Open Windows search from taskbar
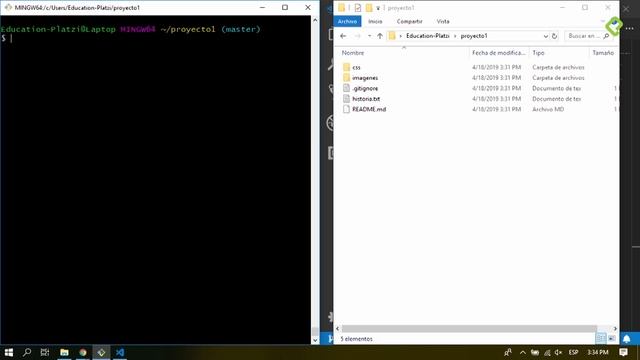This screenshot has height=360, width=640. (27, 352)
